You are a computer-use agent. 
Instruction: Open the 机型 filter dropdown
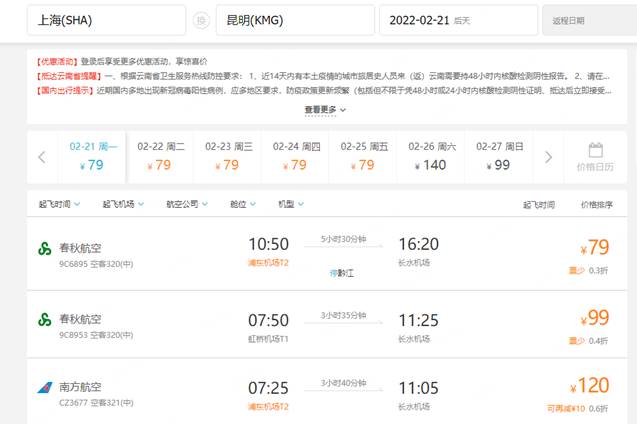click(x=290, y=204)
